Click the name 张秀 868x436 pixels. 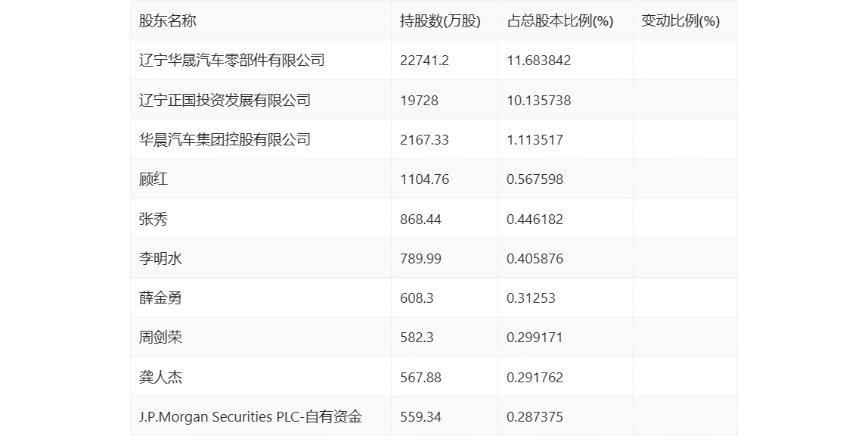tap(153, 219)
